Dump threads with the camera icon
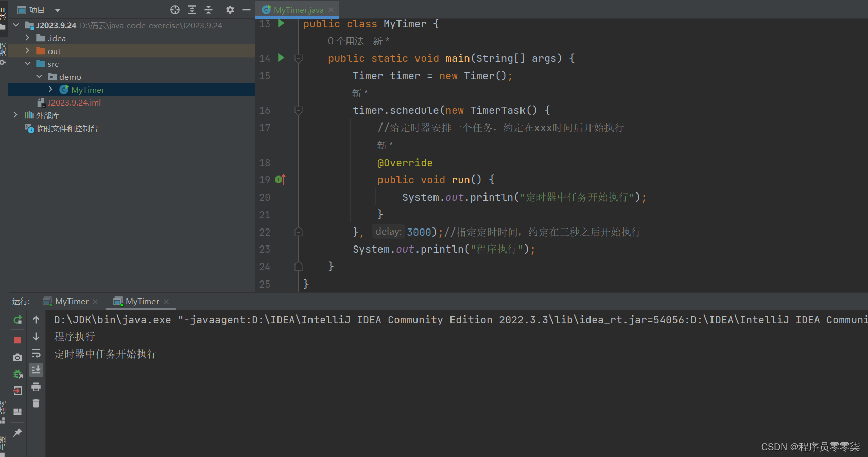The width and height of the screenshot is (868, 457). click(18, 357)
